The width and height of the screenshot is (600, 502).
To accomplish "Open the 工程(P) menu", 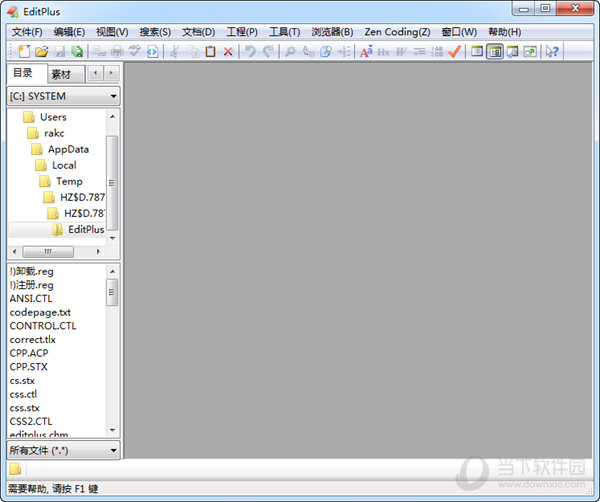I will point(242,32).
